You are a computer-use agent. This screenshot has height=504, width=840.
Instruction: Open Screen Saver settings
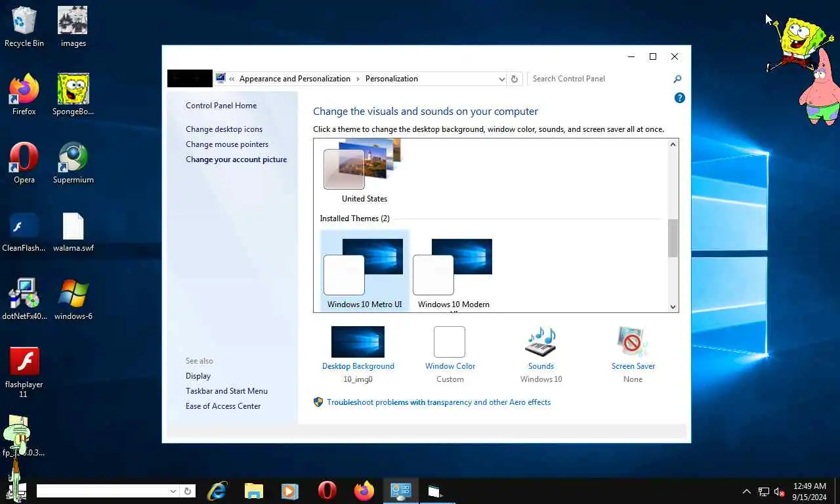633,355
